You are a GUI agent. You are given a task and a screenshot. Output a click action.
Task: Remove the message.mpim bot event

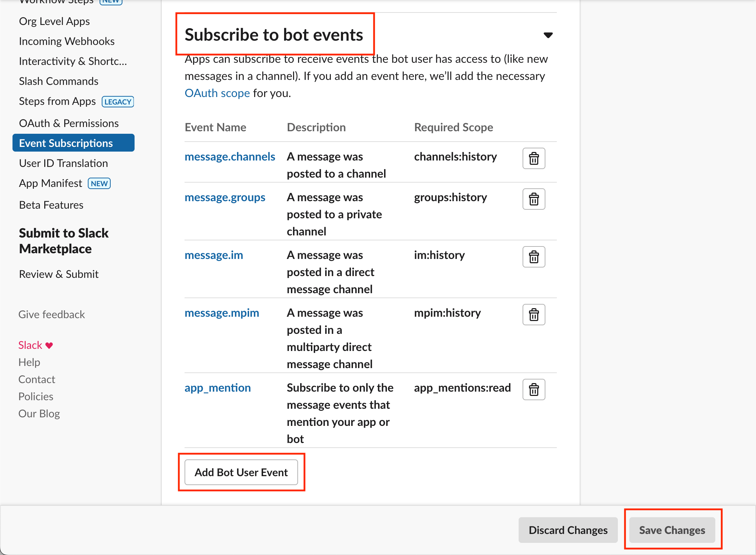(533, 314)
